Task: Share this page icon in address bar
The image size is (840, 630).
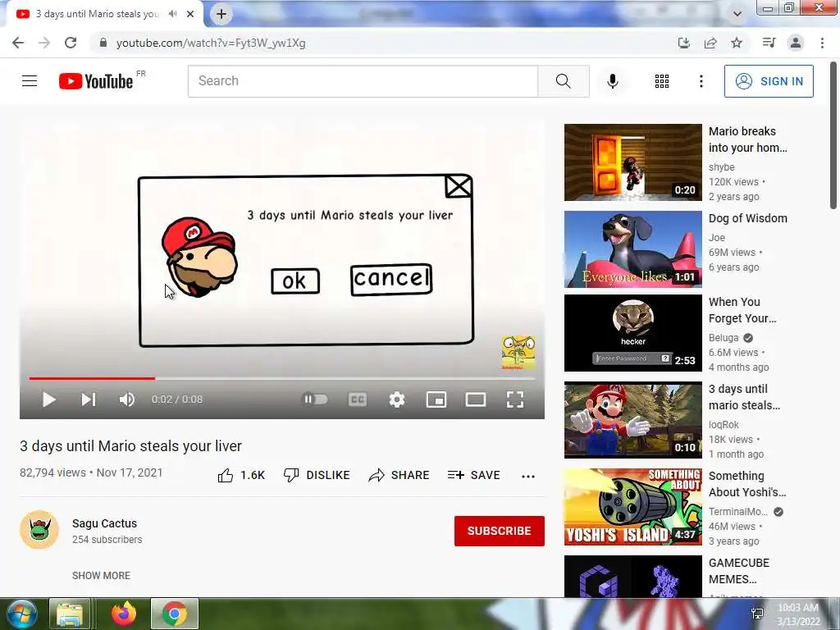Action: click(710, 43)
